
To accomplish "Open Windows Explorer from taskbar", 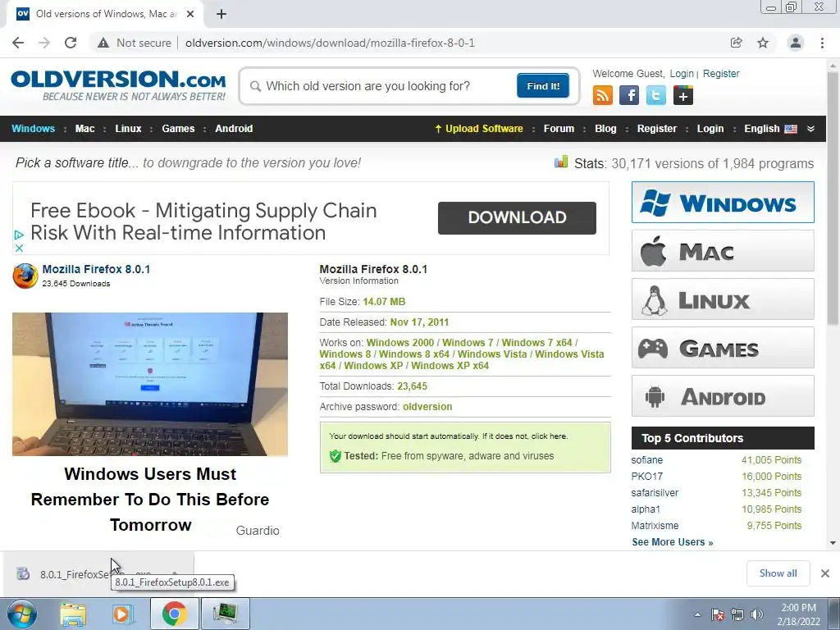I will (73, 614).
